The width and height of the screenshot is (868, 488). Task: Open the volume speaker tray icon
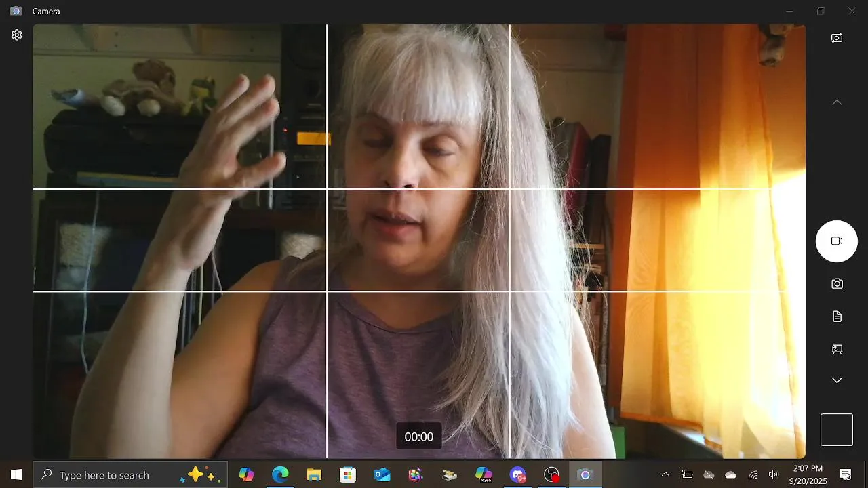coord(774,475)
